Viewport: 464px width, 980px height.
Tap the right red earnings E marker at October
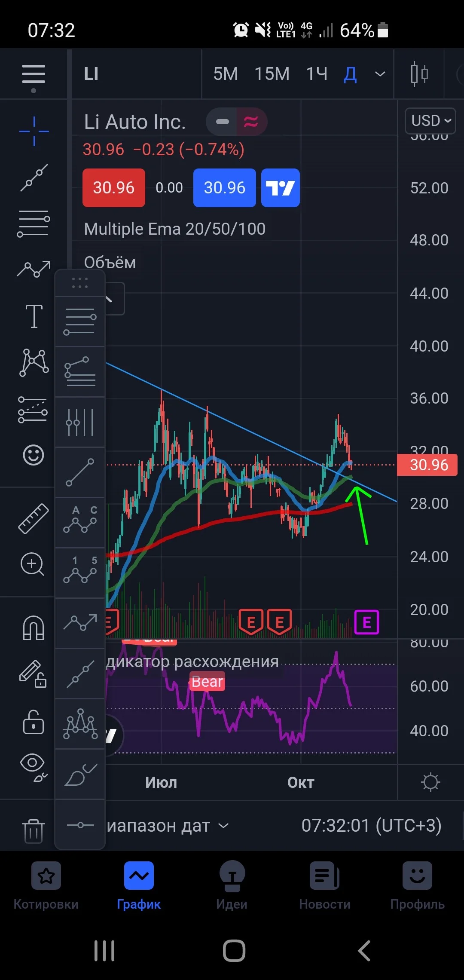[x=279, y=622]
